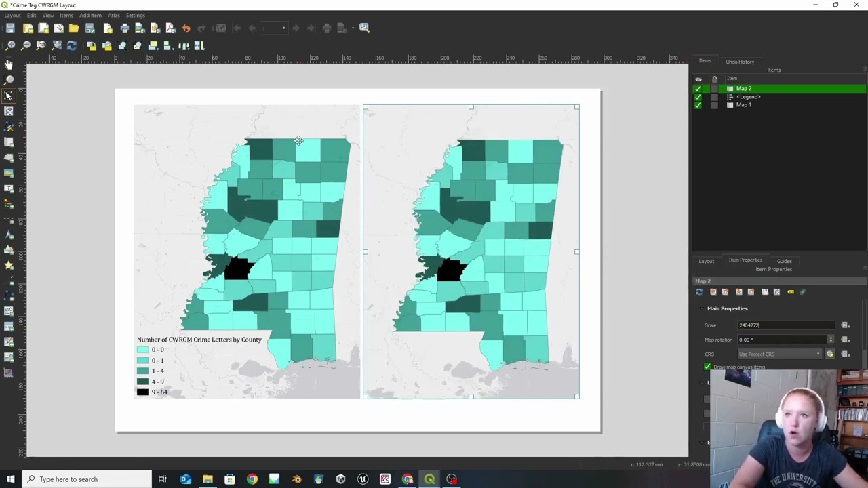Open the Edit menu
The image size is (868, 488).
(31, 15)
